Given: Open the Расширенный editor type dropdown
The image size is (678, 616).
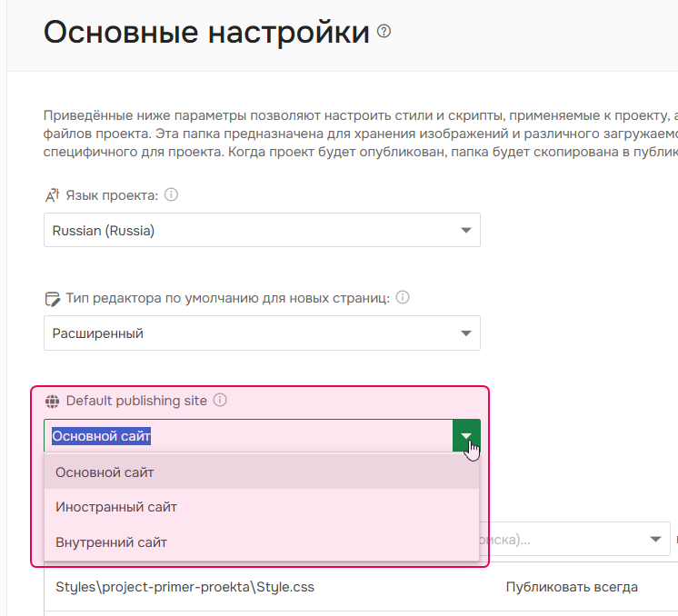Looking at the screenshot, I should coord(262,333).
